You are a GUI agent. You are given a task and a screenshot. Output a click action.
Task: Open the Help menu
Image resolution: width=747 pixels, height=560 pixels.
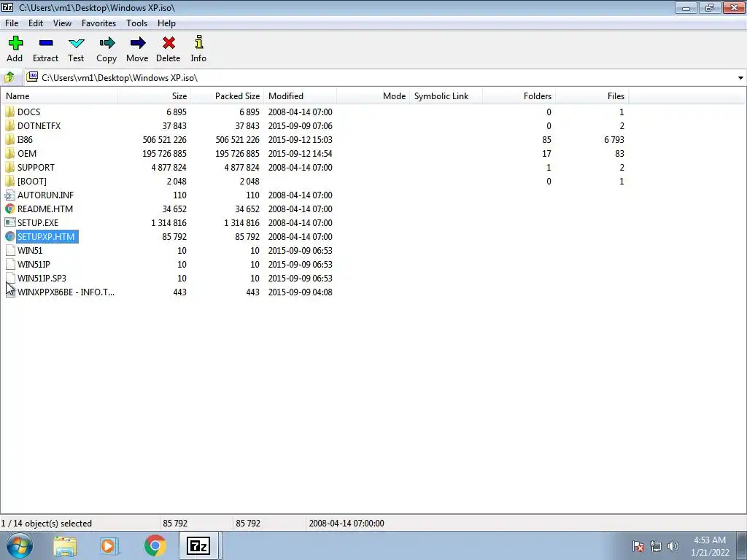coord(167,23)
